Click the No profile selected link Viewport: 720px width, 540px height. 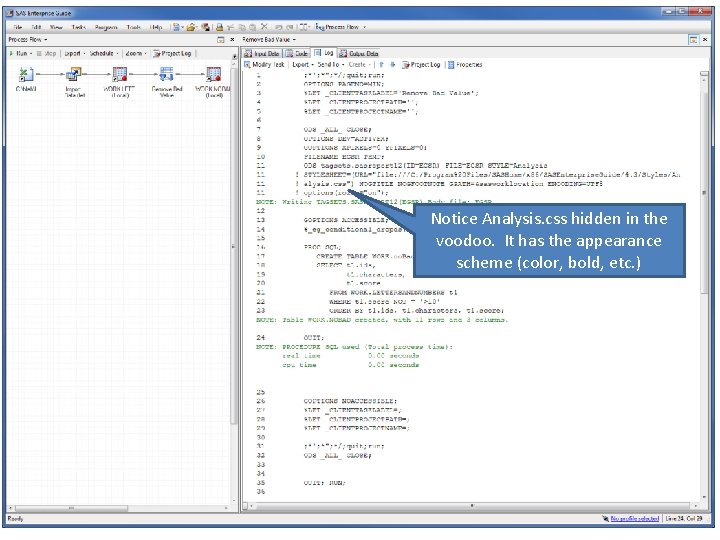[635, 518]
